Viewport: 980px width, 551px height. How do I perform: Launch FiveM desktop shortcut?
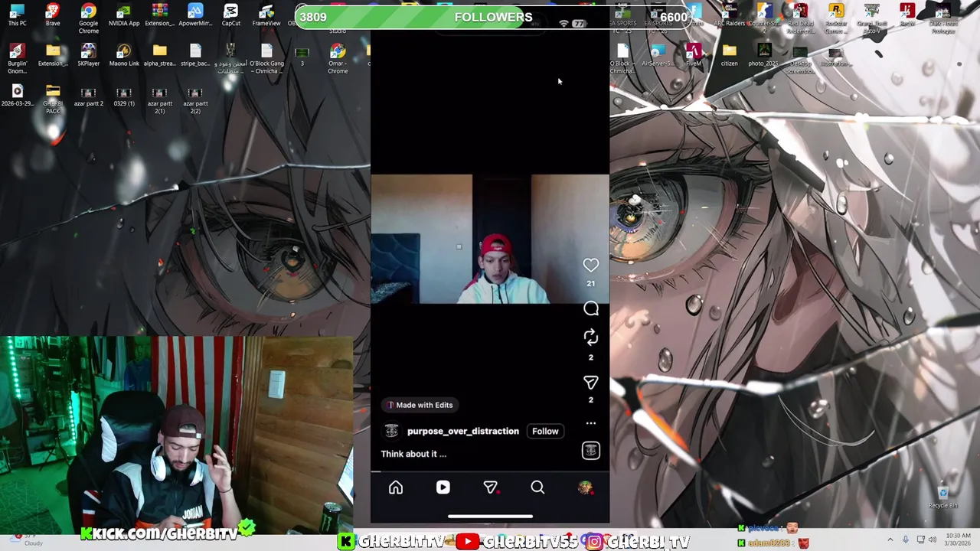(693, 55)
